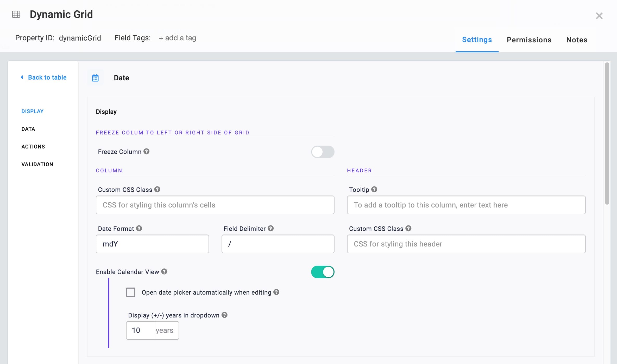Go to the DATA section
This screenshot has width=617, height=364.
coord(28,129)
